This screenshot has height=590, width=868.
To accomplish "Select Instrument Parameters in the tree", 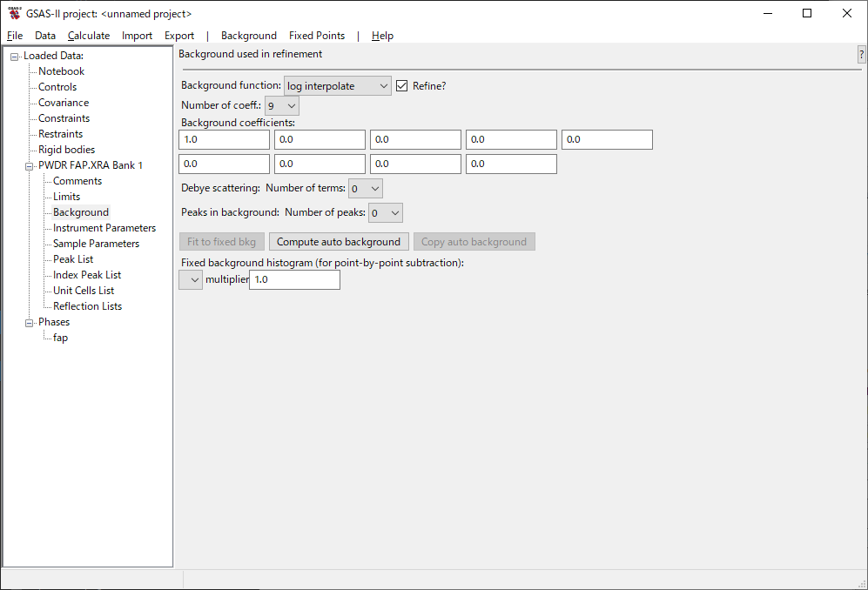I will [x=104, y=228].
